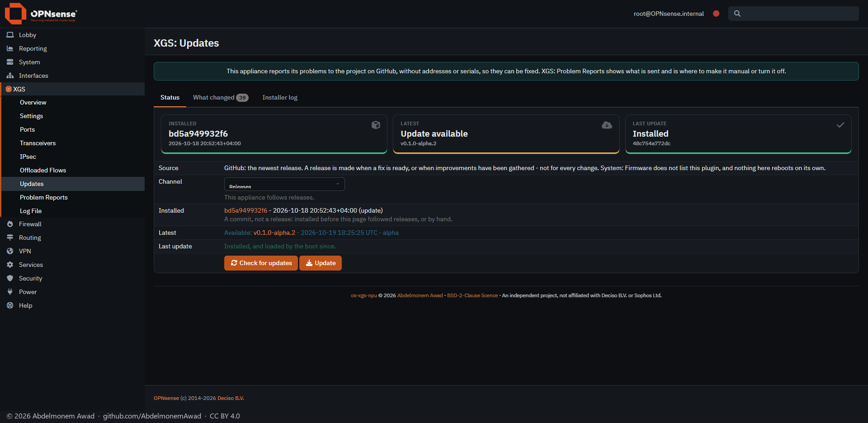This screenshot has height=423, width=868.
Task: Open the Channel Releases dropdown
Action: (x=284, y=184)
